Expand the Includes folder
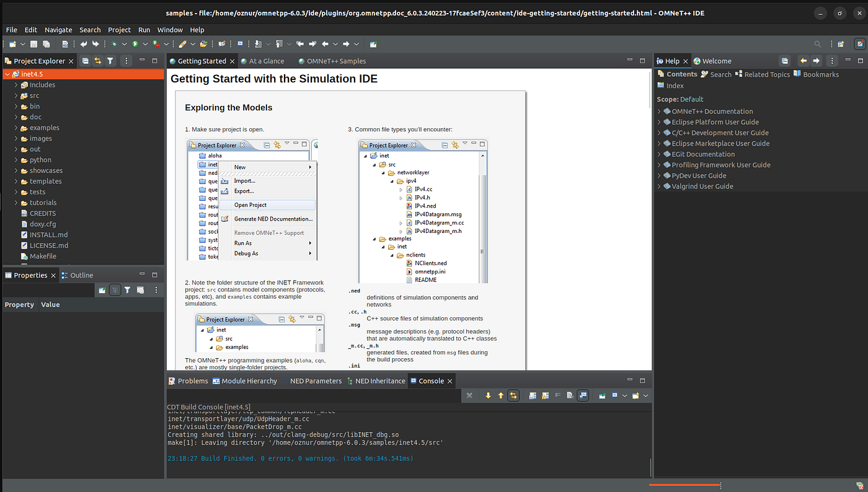The width and height of the screenshot is (868, 492). (17, 85)
